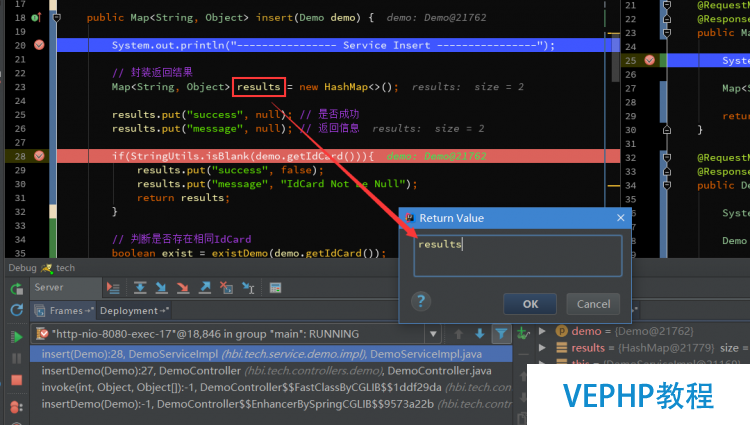
Task: Click fold marker on line 22 in right editor
Action: coord(667,19)
